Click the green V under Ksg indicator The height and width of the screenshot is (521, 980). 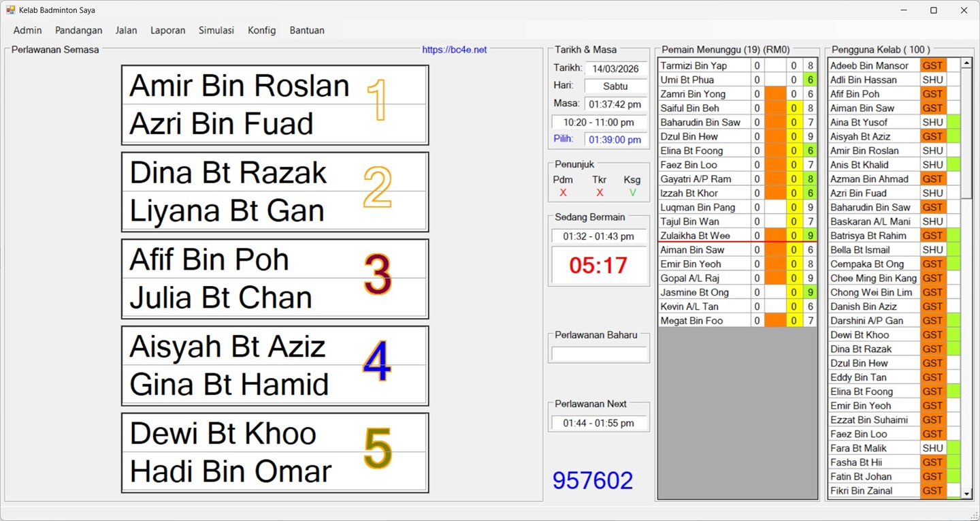(633, 193)
